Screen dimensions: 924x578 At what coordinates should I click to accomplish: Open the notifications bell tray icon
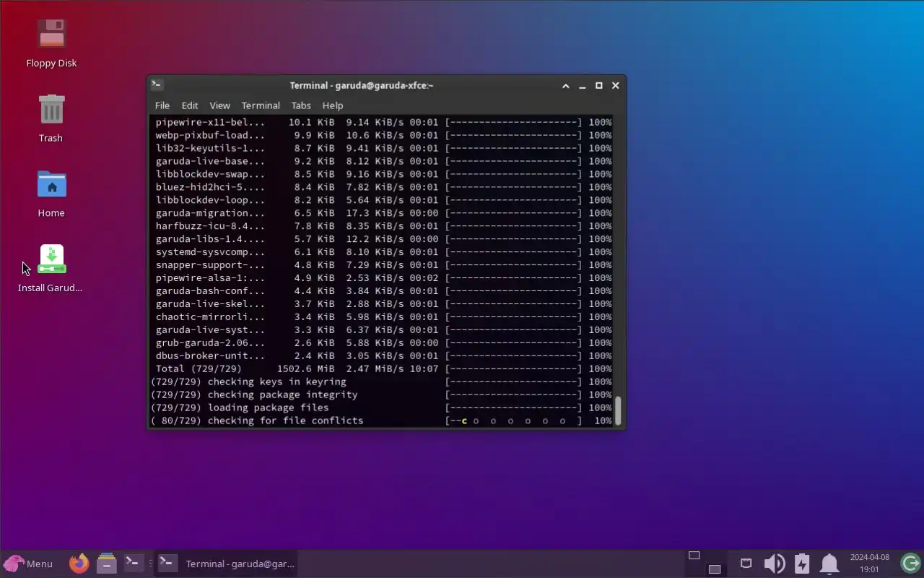click(x=829, y=563)
